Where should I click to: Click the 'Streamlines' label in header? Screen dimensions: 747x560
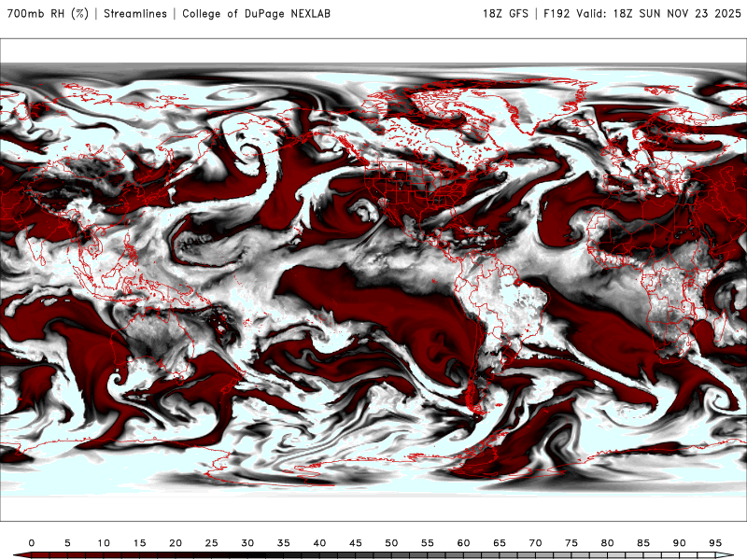pos(135,14)
